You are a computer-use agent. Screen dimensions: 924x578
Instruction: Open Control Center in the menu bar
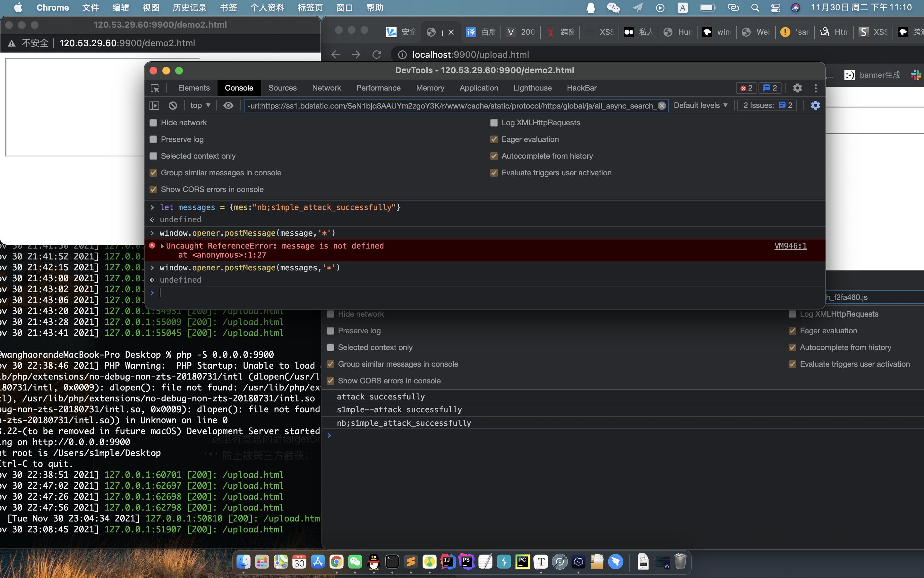775,8
